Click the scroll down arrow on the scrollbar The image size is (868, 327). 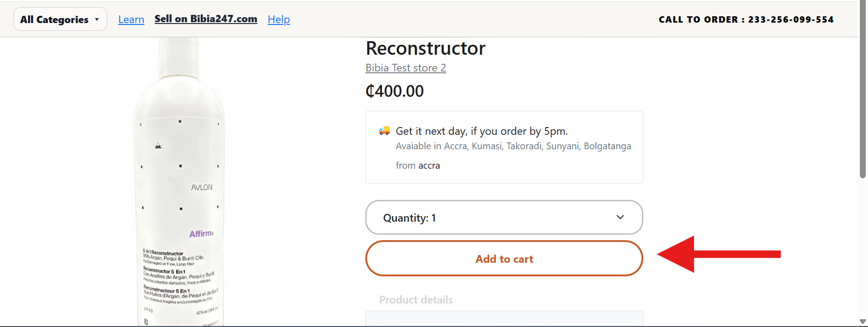[x=863, y=322]
